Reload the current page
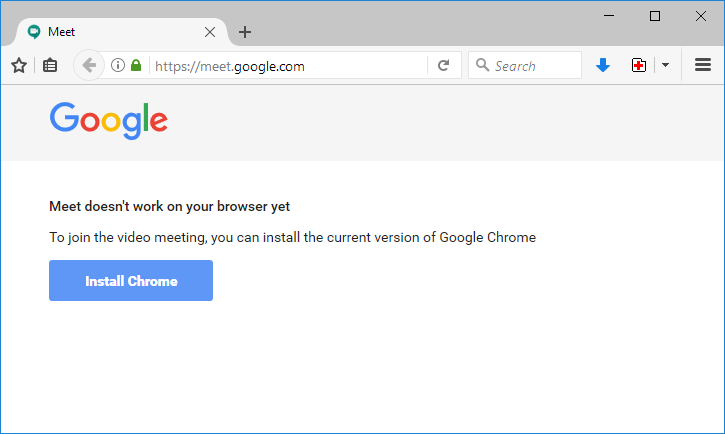Viewport: 725px width, 434px height. (x=444, y=66)
